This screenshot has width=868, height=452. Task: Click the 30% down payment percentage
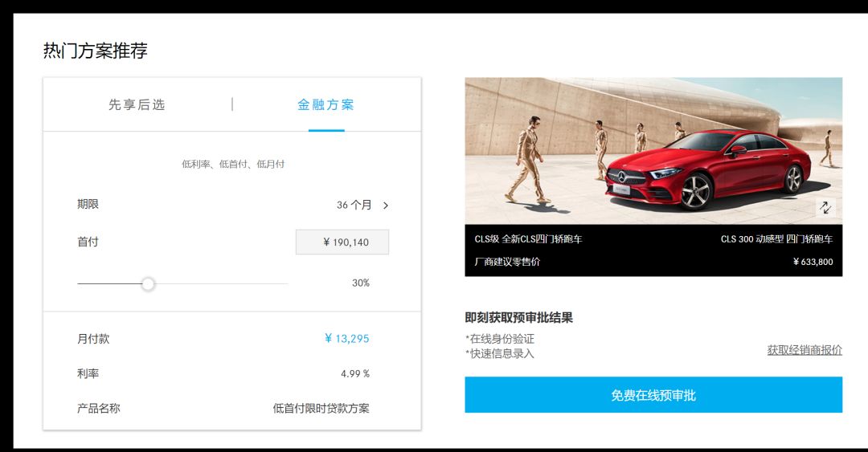361,283
